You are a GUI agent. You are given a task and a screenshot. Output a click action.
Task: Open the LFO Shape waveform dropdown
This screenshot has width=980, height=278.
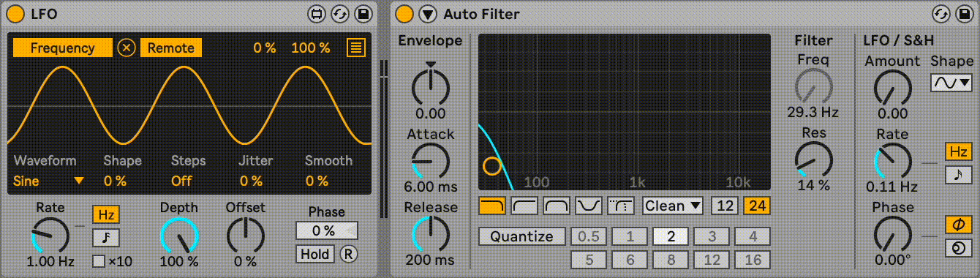pyautogui.click(x=951, y=83)
